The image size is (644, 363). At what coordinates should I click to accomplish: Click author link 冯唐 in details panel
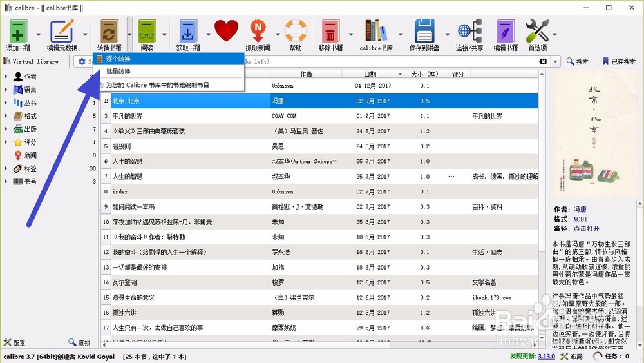(x=580, y=210)
